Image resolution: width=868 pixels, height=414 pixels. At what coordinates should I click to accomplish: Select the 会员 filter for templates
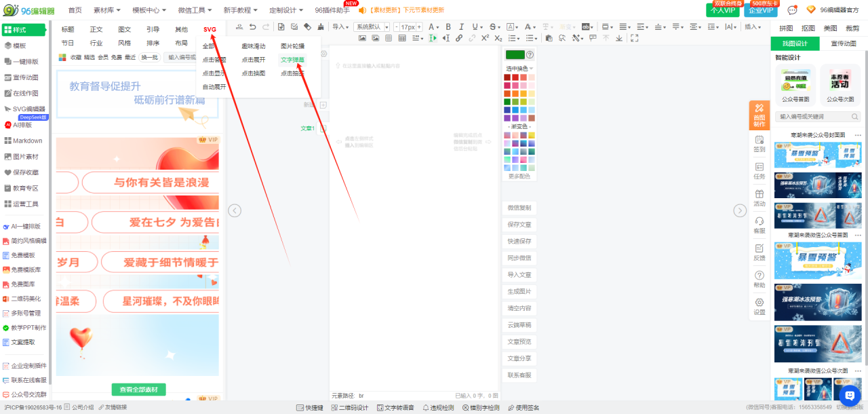pyautogui.click(x=103, y=58)
